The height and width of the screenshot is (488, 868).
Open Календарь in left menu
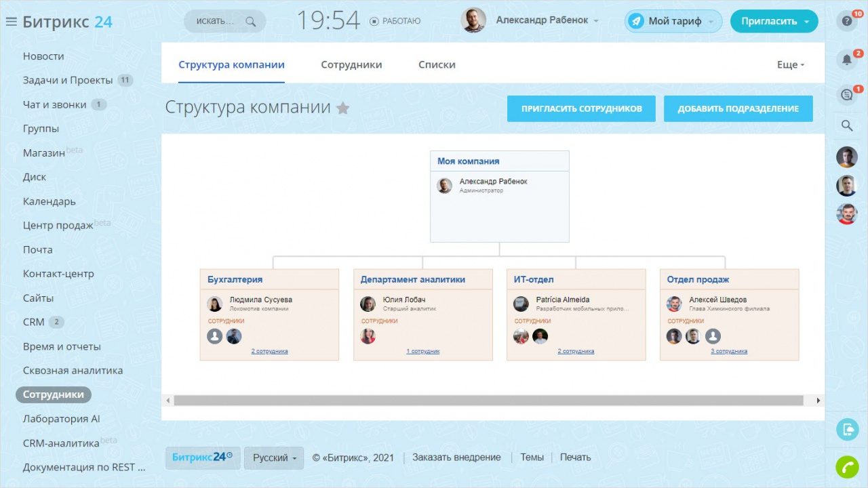[49, 201]
